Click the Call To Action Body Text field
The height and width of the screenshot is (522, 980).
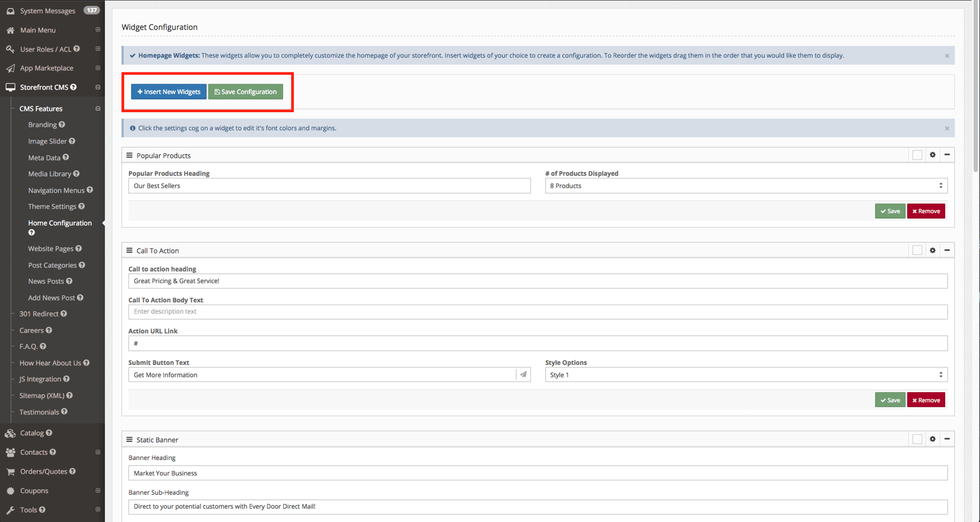pyautogui.click(x=538, y=311)
